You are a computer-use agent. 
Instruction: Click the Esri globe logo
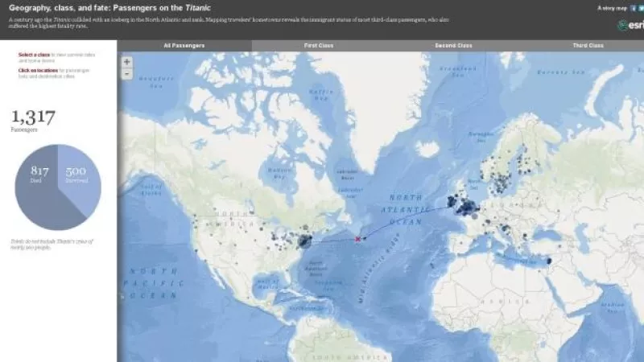click(x=622, y=26)
